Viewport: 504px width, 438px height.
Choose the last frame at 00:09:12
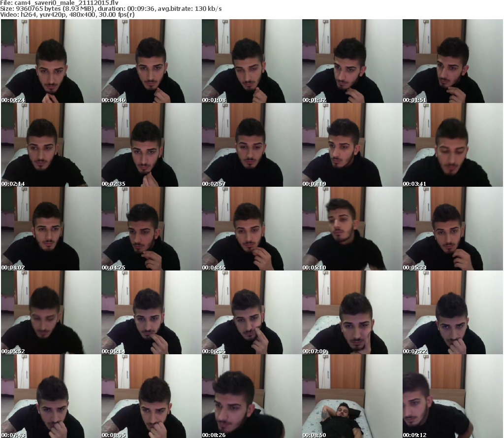(x=453, y=396)
